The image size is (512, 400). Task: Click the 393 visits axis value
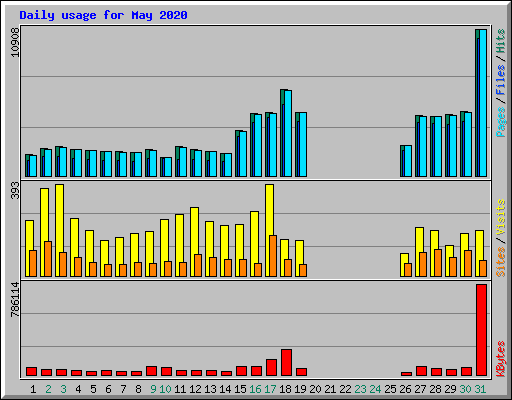click(x=15, y=190)
